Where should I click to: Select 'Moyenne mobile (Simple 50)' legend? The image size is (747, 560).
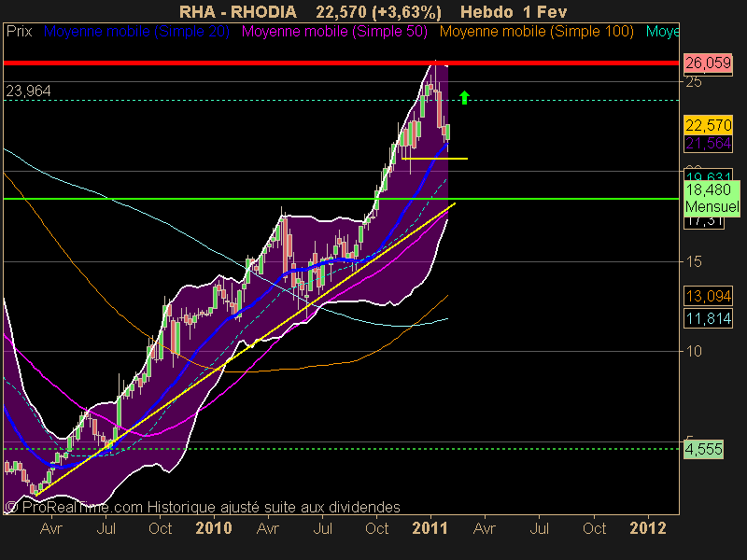(334, 32)
